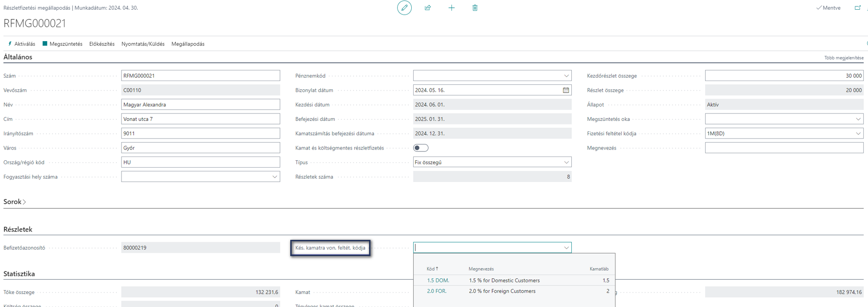Click Kezdőrészlet összege field 30 000

click(x=784, y=76)
